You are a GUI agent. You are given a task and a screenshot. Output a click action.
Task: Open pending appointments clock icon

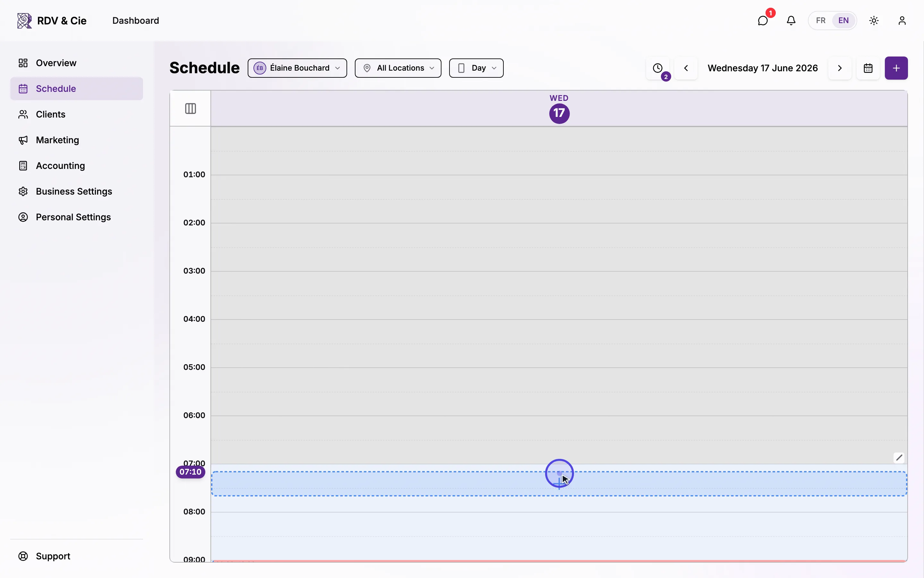click(657, 68)
